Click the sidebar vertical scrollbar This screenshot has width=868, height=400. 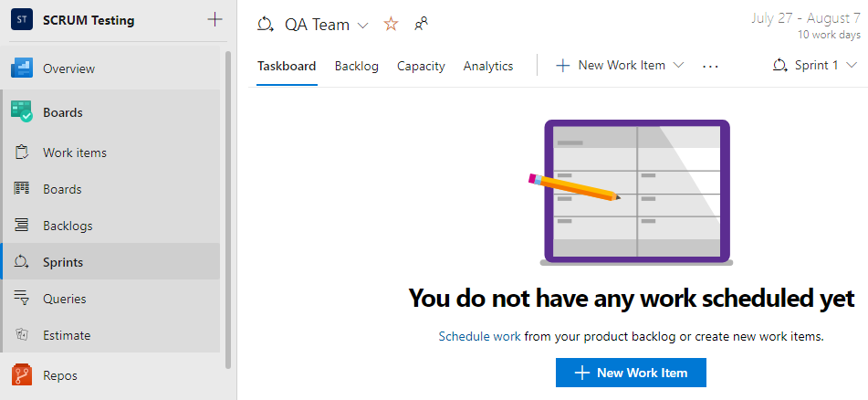click(228, 209)
